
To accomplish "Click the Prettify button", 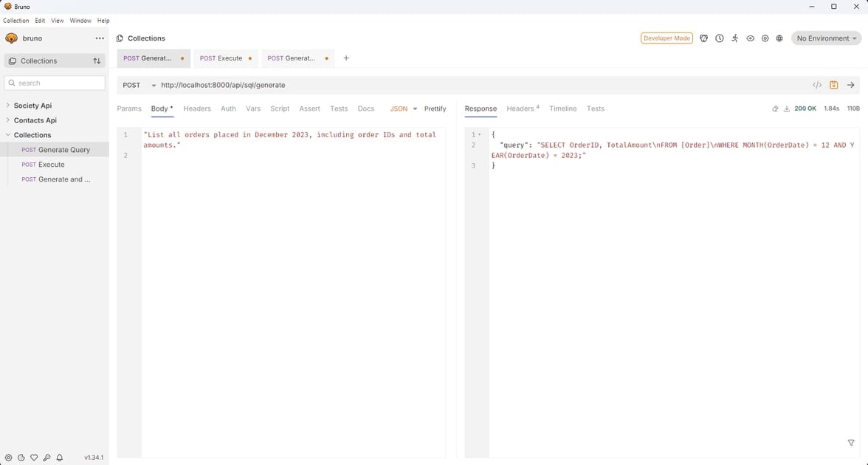I will [x=435, y=108].
